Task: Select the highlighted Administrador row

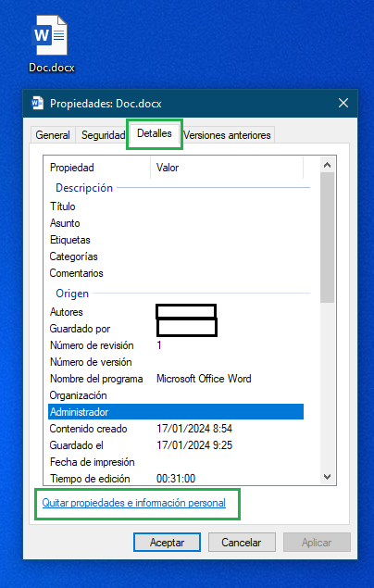Action: point(176,412)
